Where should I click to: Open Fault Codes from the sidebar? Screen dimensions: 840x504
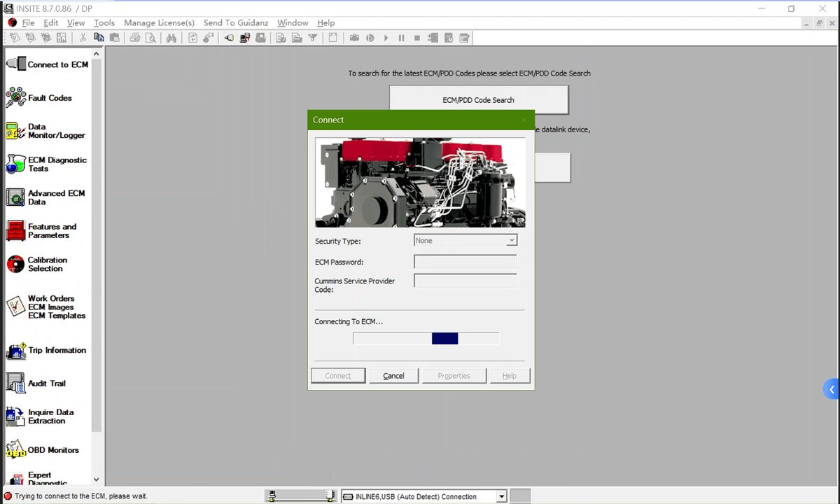coord(16,98)
